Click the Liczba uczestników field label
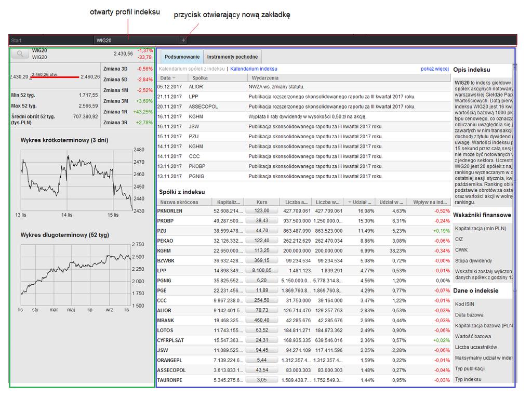The image size is (532, 397). tap(476, 347)
